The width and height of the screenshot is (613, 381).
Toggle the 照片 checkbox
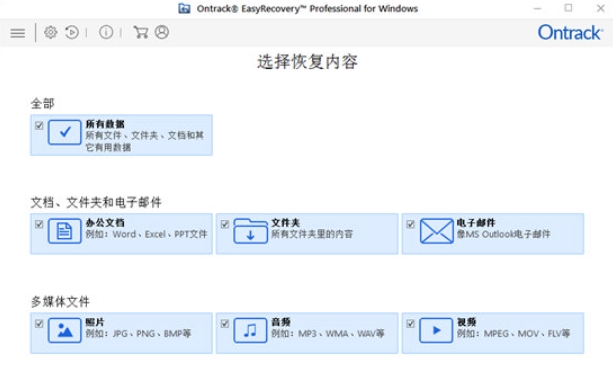tap(39, 324)
